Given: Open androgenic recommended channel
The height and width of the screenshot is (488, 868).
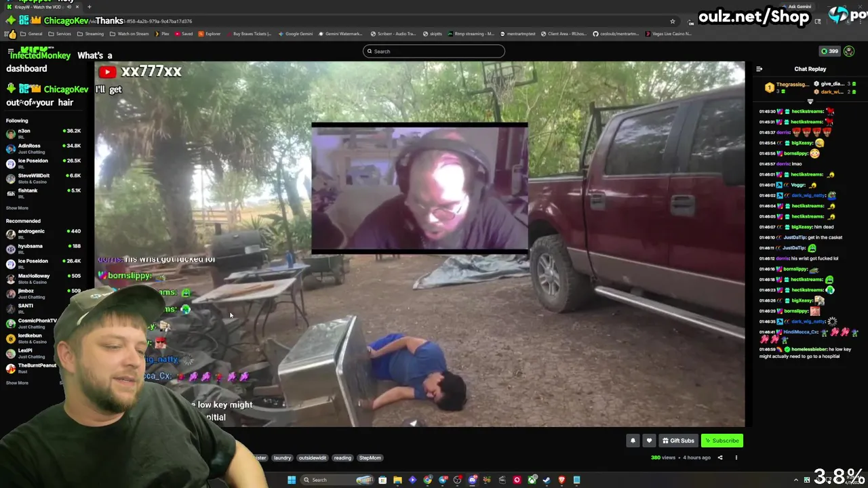Looking at the screenshot, I should tap(43, 234).
